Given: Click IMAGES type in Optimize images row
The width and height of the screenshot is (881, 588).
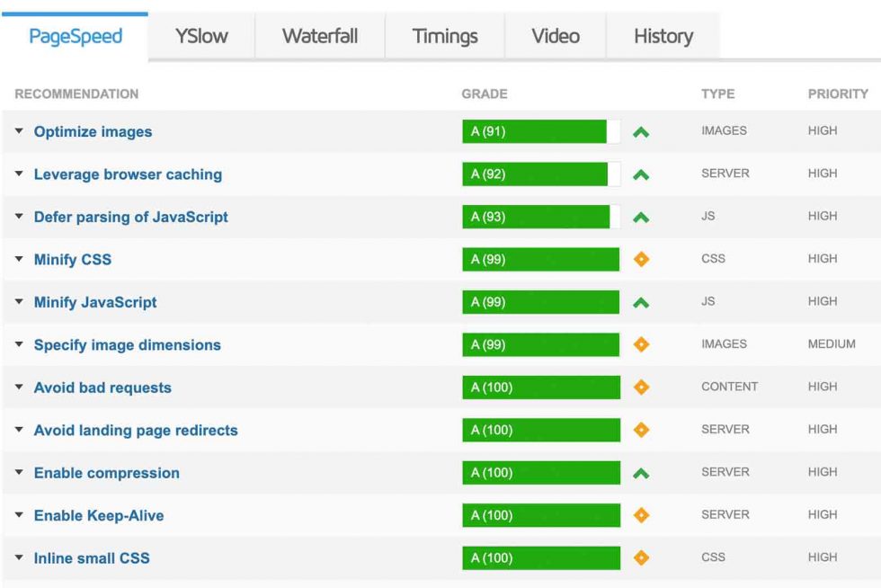Looking at the screenshot, I should pyautogui.click(x=724, y=130).
